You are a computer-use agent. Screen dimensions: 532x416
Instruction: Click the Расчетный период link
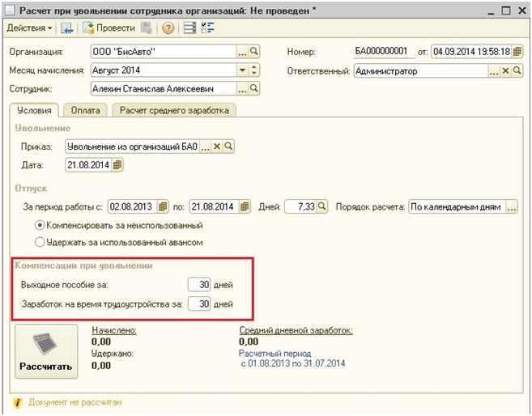tap(275, 354)
